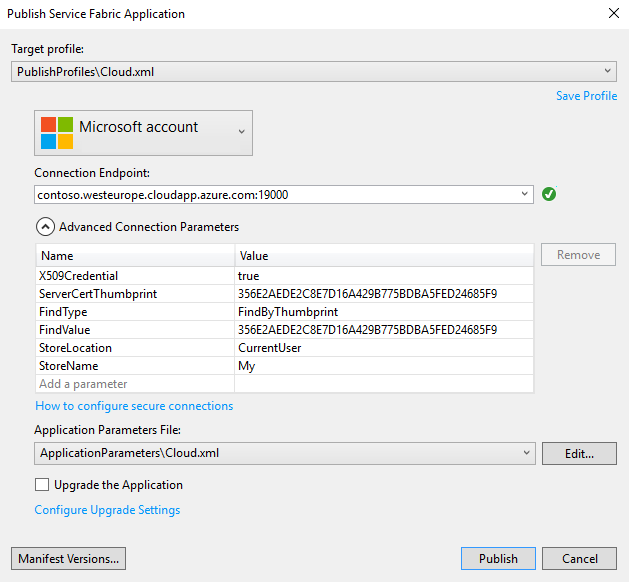Open How to configure secure connections link
The image size is (629, 582).
click(x=134, y=406)
